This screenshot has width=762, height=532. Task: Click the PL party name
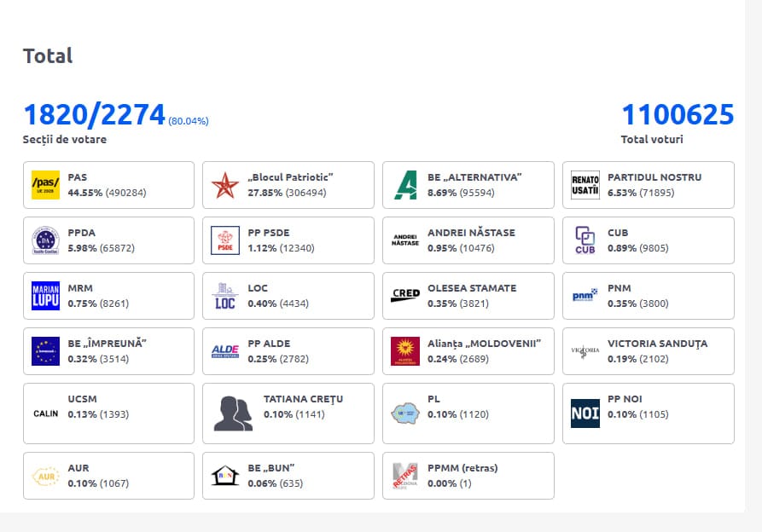[434, 398]
